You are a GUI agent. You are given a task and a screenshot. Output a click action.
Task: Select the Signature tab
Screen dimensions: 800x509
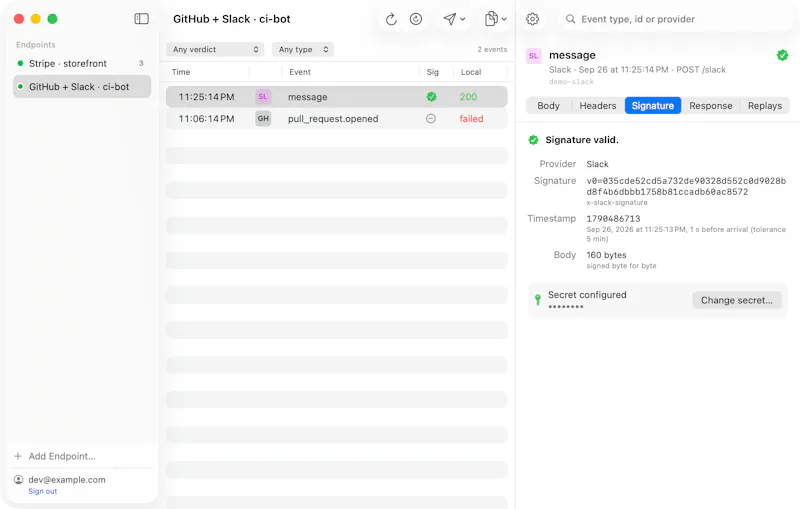coord(653,106)
